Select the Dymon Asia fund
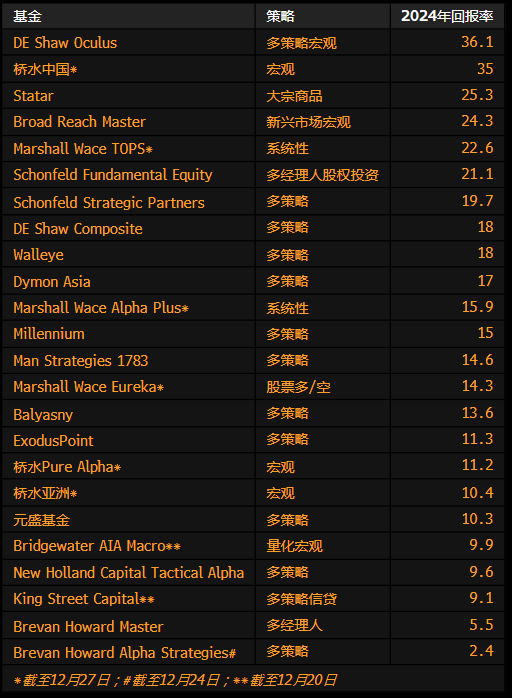Image resolution: width=512 pixels, height=698 pixels. click(52, 282)
